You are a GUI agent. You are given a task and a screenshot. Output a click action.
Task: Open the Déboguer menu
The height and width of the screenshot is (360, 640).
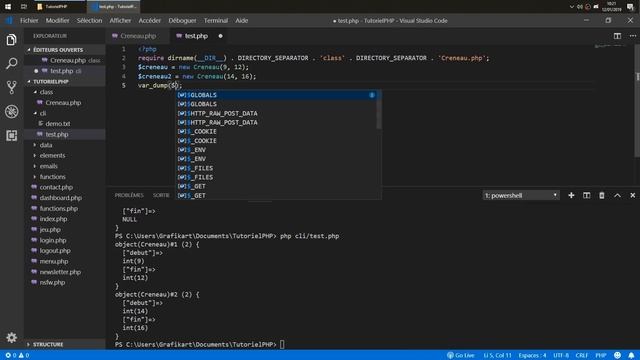coord(182,20)
